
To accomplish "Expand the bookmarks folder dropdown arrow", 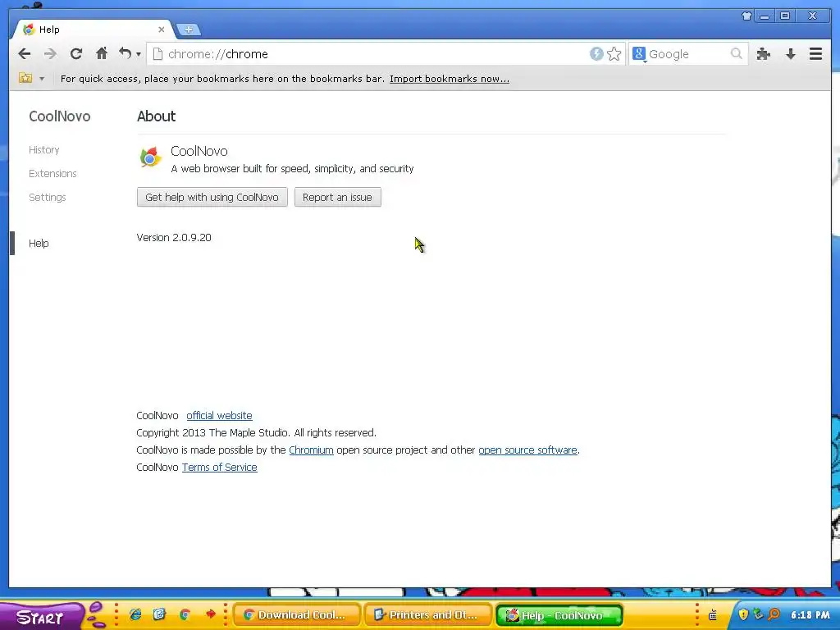I will tap(42, 79).
